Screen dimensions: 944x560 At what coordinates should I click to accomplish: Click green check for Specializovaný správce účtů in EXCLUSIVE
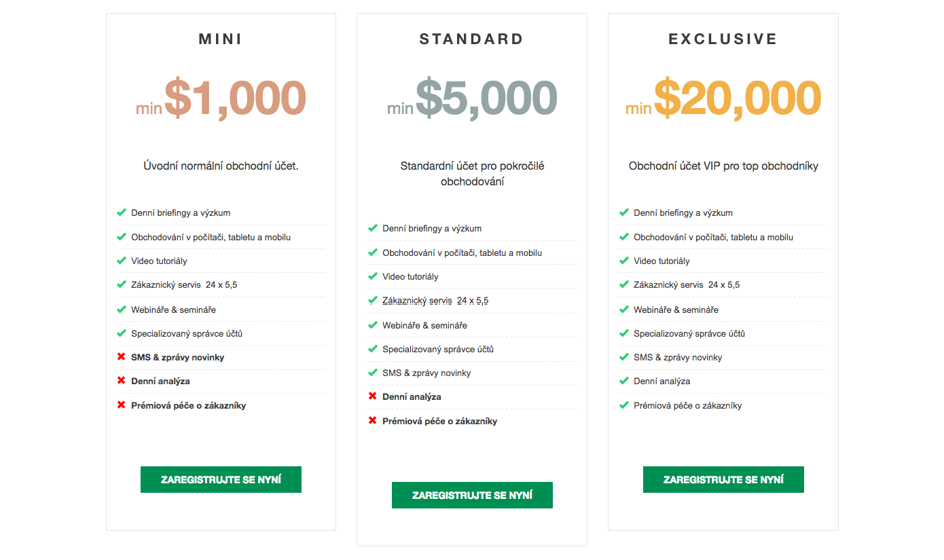click(624, 333)
